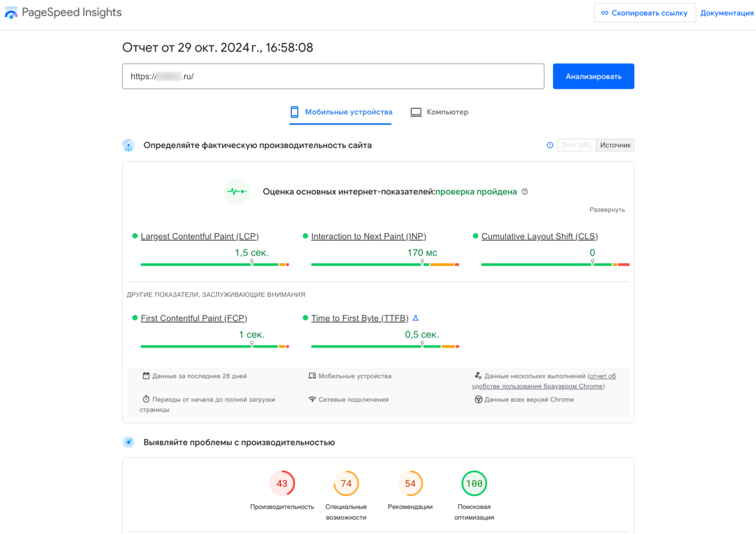Select the Источник toggle
The width and height of the screenshot is (756, 534).
coord(616,145)
